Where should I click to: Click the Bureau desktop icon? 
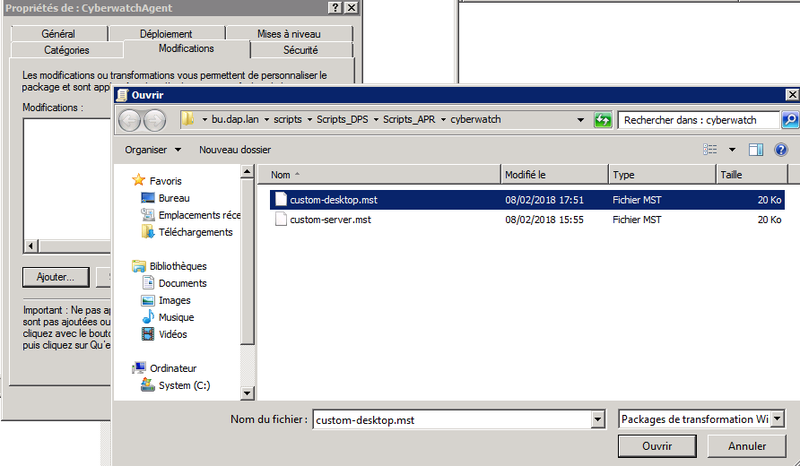148,198
